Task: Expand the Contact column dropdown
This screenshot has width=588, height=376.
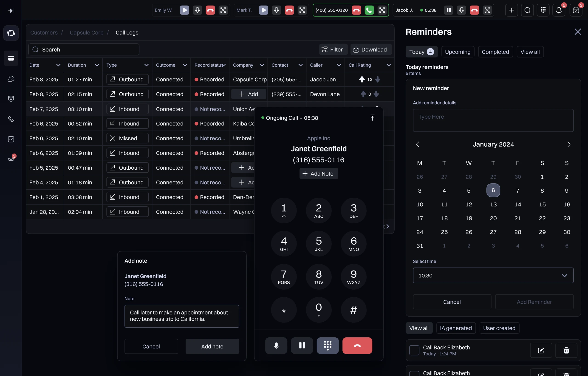Action: (300, 65)
